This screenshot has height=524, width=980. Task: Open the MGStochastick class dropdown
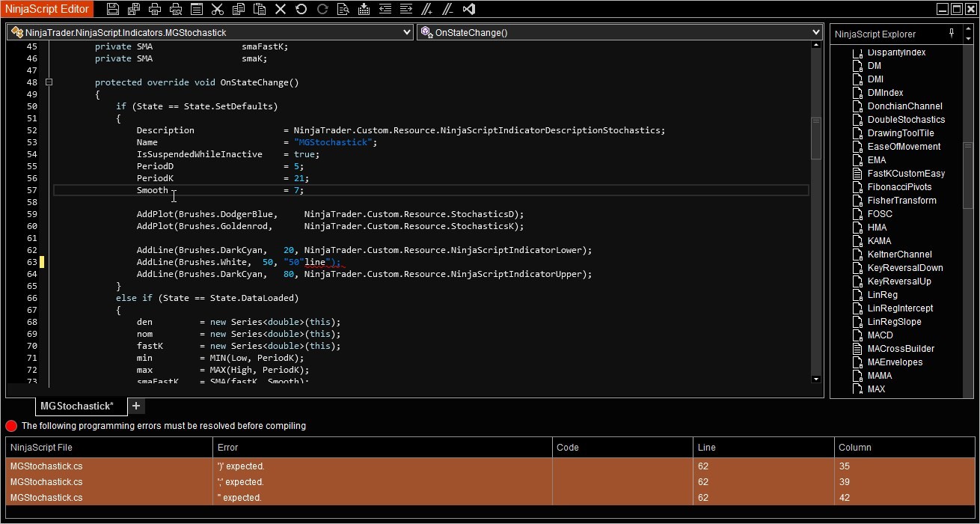[406, 32]
